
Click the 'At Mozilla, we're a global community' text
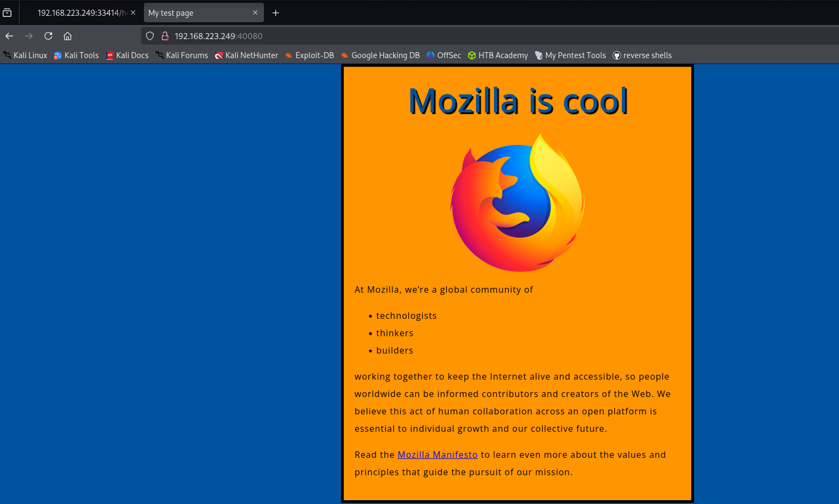(444, 289)
